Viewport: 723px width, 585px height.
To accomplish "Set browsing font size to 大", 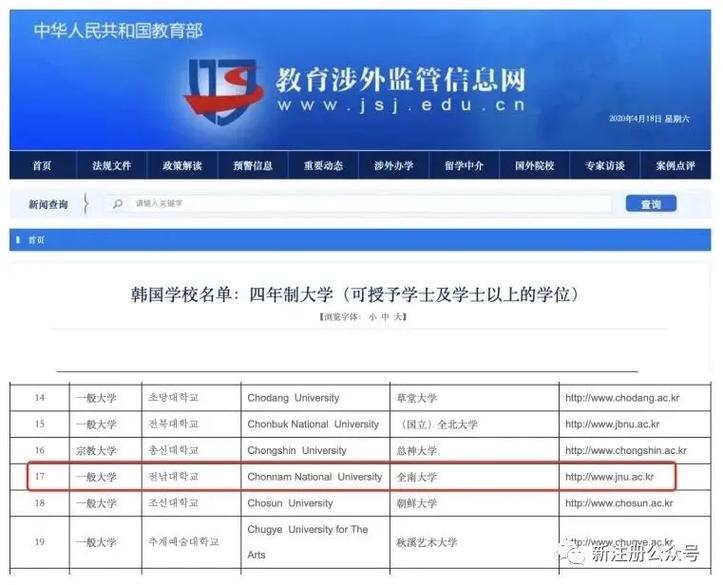I will tap(398, 317).
